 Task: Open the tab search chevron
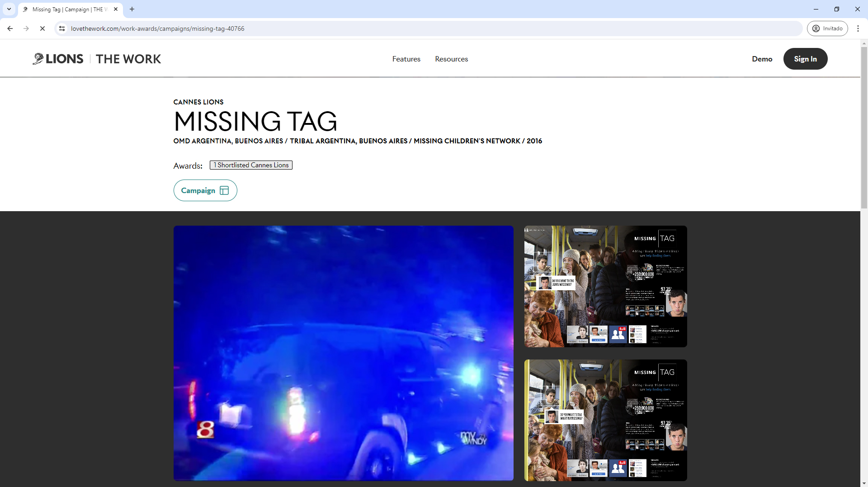(9, 9)
